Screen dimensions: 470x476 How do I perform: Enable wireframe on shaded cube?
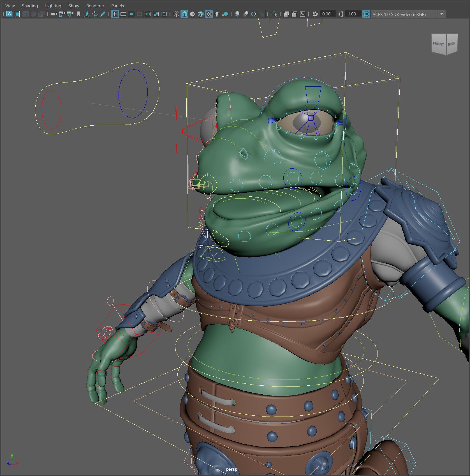point(201,14)
